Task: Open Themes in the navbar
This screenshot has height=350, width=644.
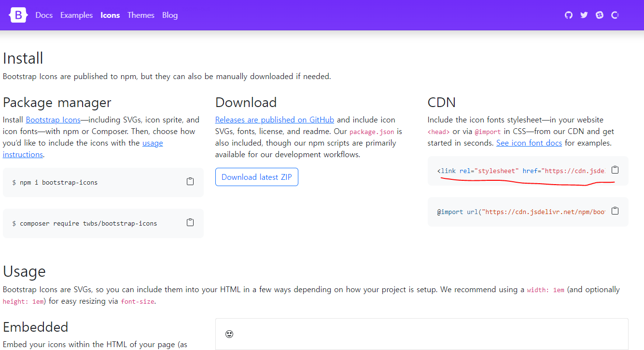Action: pos(141,15)
